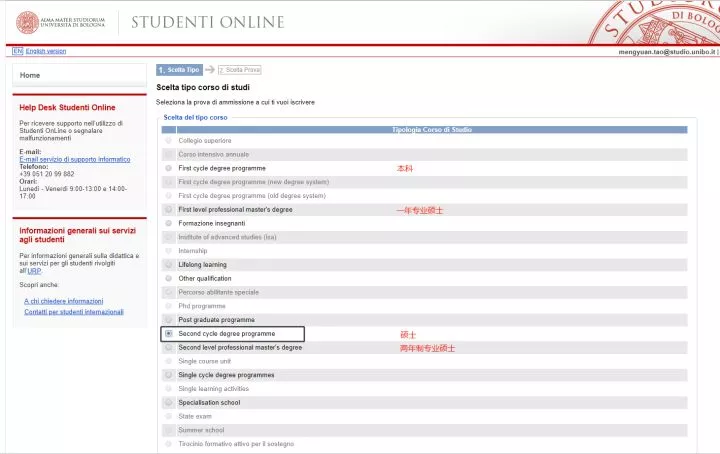Viewport: 720px width, 454px height.
Task: Select Formazione insegnanti radio button
Action: (x=169, y=223)
